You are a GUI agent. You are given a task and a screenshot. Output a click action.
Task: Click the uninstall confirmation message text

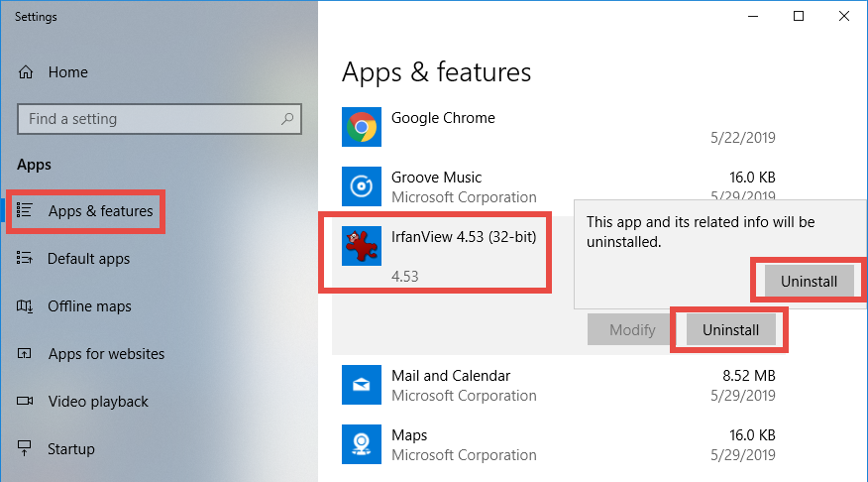click(x=701, y=232)
